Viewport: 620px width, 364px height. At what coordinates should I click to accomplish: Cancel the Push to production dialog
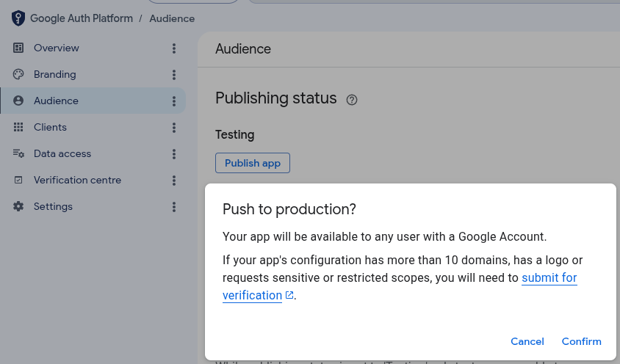527,341
